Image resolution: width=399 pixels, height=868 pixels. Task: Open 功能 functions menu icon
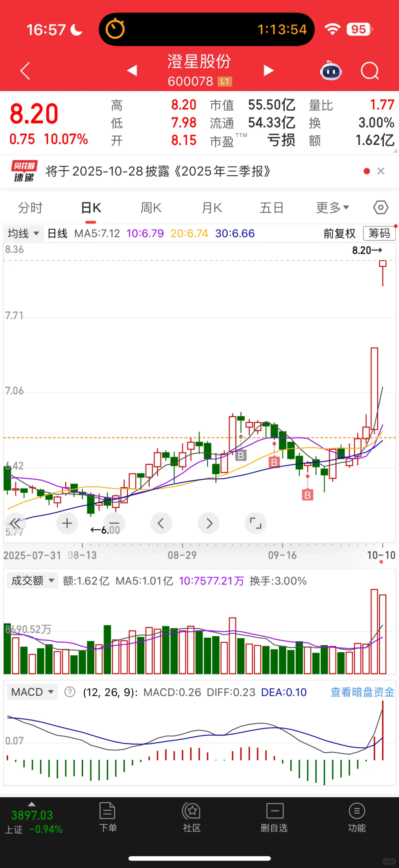357,817
